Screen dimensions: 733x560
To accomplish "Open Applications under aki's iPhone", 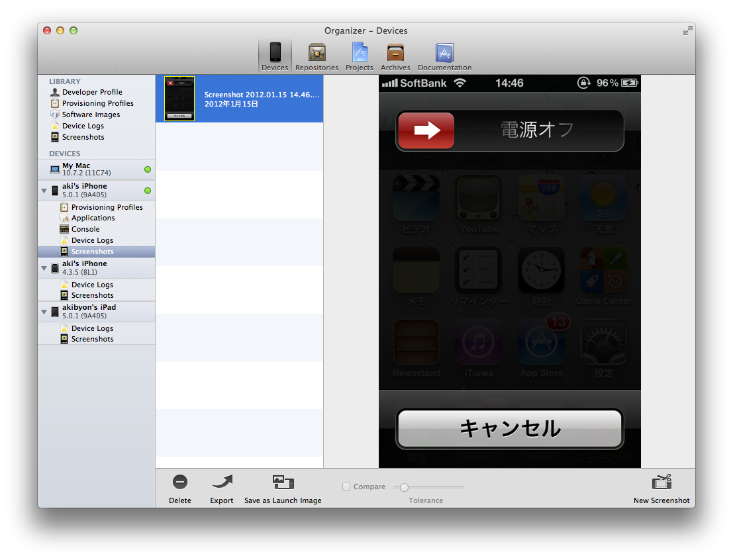I will click(x=93, y=218).
